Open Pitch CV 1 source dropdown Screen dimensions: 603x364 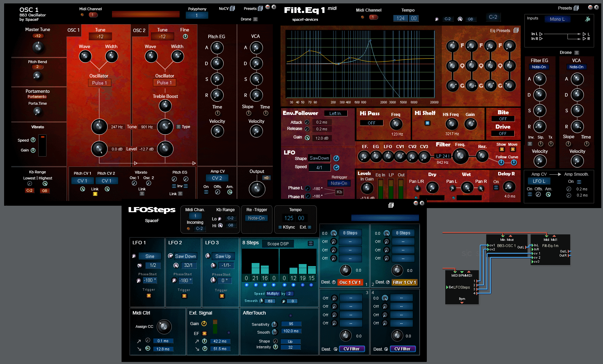click(x=82, y=181)
